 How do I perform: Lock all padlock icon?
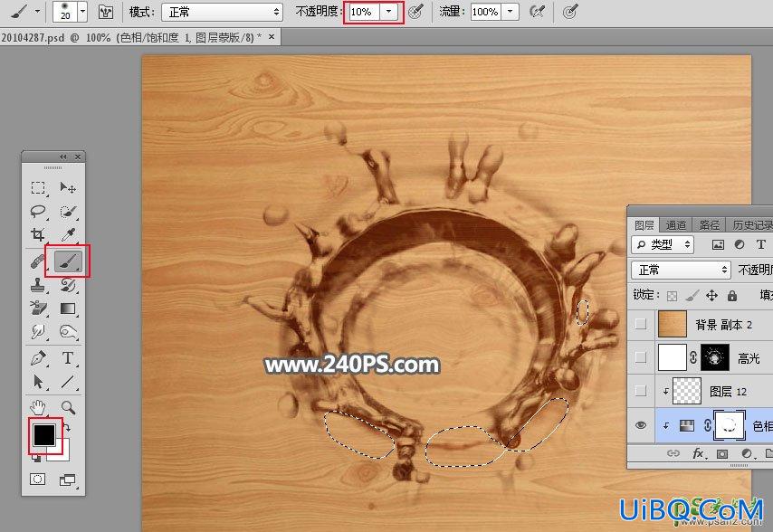click(732, 295)
